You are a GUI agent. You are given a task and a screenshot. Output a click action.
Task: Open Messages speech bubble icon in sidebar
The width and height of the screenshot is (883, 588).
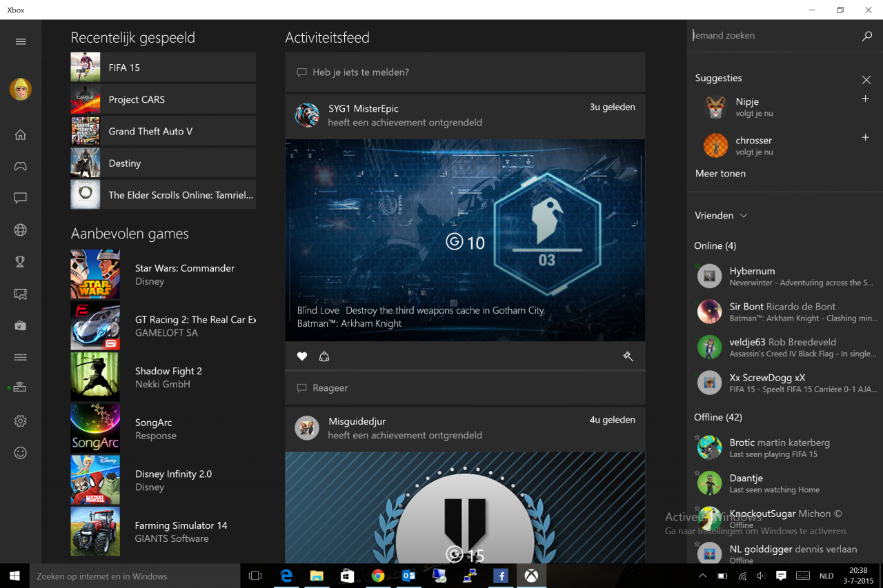[x=21, y=198]
